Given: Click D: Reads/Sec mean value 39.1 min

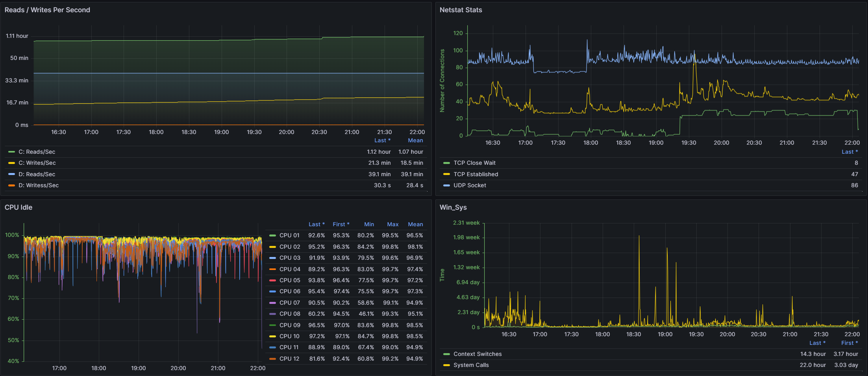Looking at the screenshot, I should pos(412,174).
